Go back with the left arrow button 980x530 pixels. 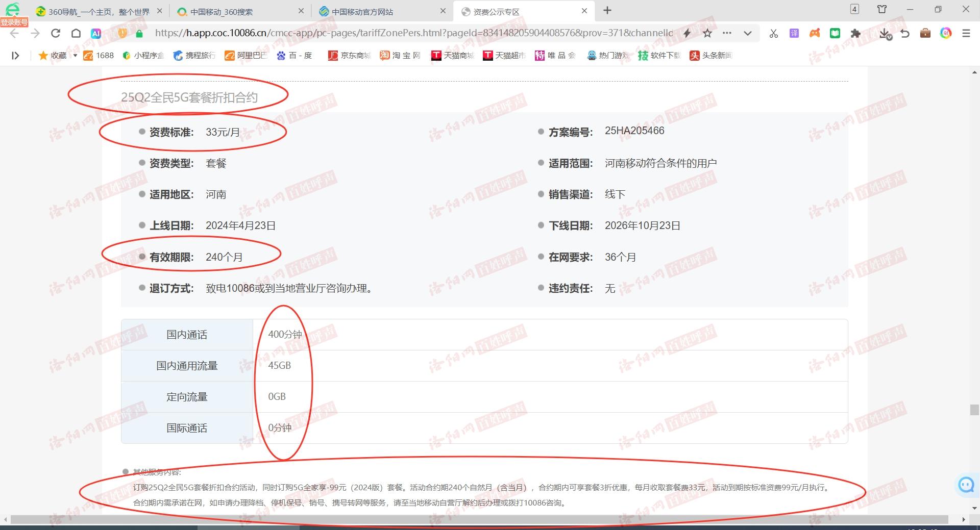point(14,33)
